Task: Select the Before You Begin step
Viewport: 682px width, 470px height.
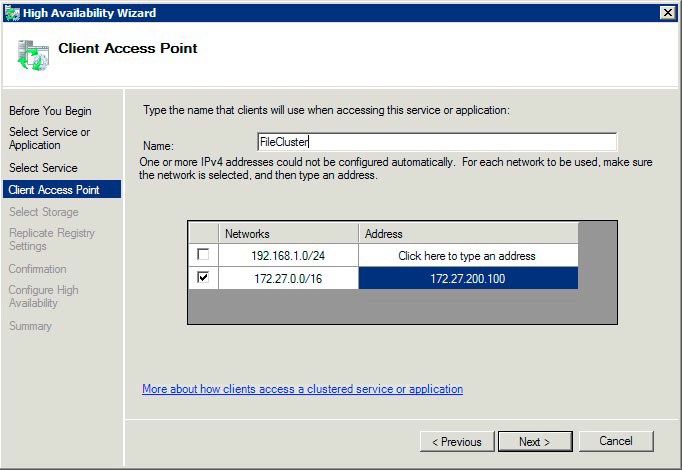Action: click(50, 111)
